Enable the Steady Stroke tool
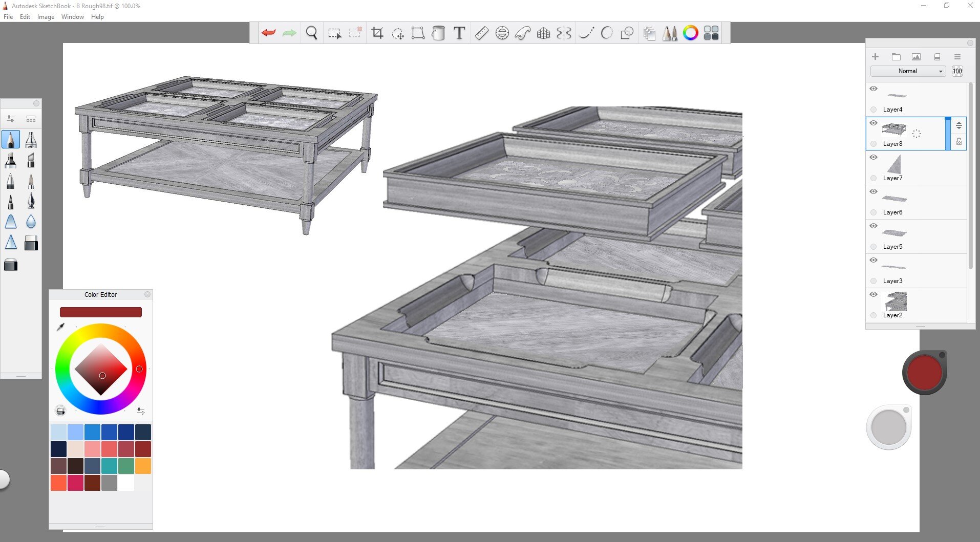 (586, 33)
